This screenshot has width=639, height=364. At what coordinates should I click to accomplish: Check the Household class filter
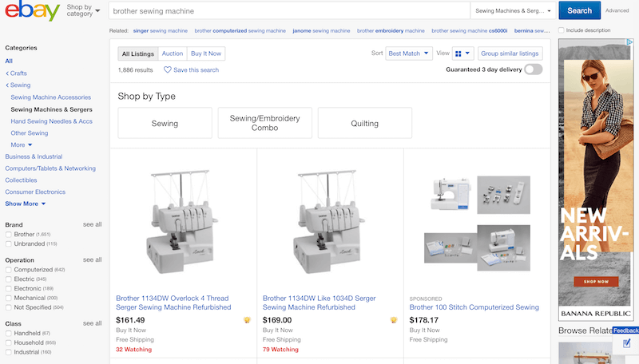click(x=9, y=342)
